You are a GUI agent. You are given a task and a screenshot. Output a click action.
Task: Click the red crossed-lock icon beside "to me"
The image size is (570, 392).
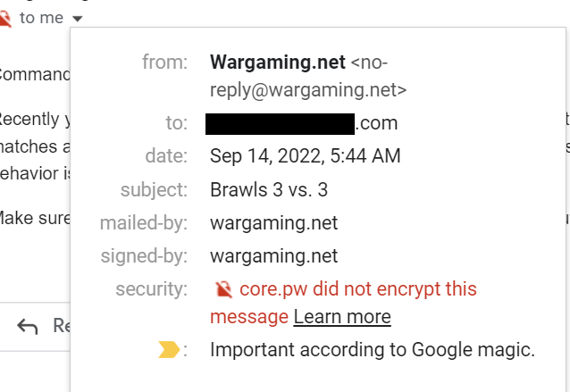point(4,18)
